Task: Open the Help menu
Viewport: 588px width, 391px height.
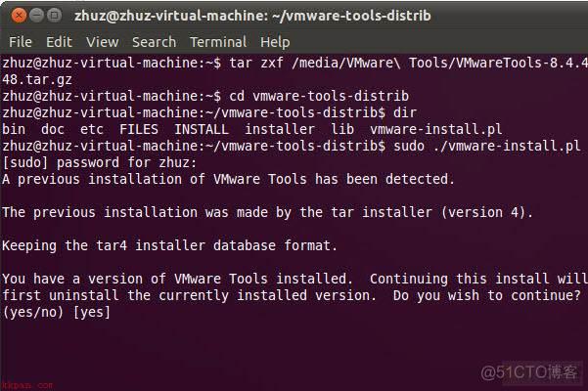Action: 275,42
